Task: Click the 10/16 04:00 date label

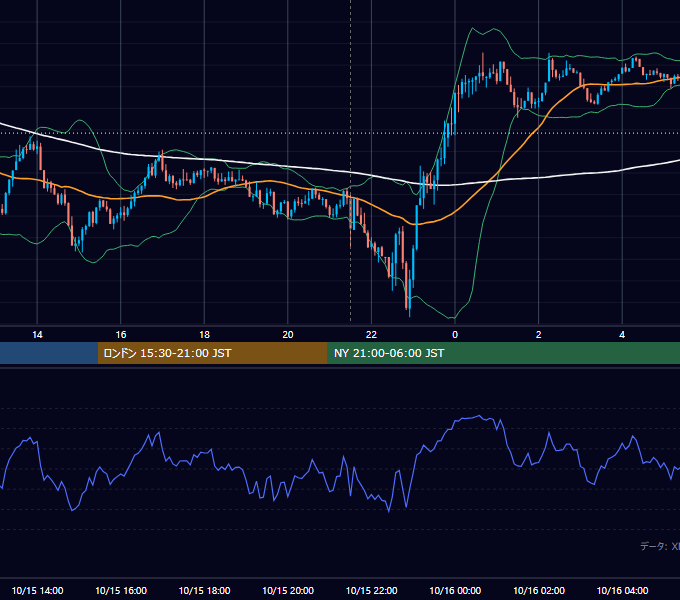Action: click(622, 590)
